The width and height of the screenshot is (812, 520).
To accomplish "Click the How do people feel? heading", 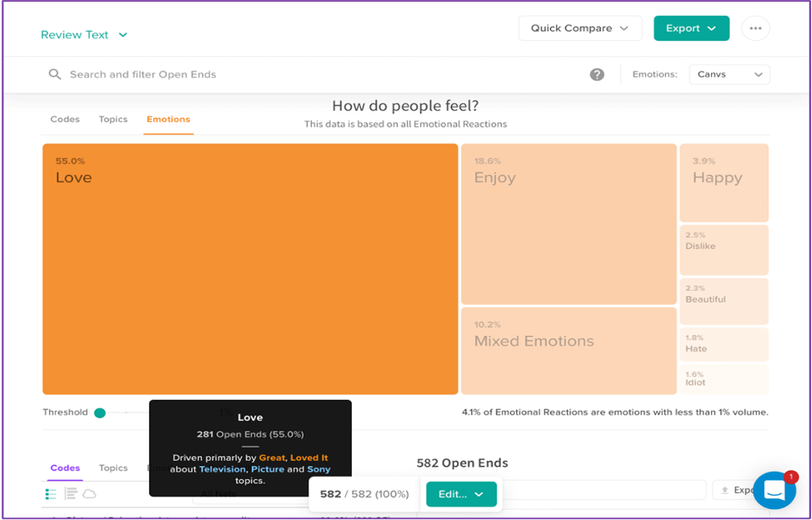I will point(405,106).
